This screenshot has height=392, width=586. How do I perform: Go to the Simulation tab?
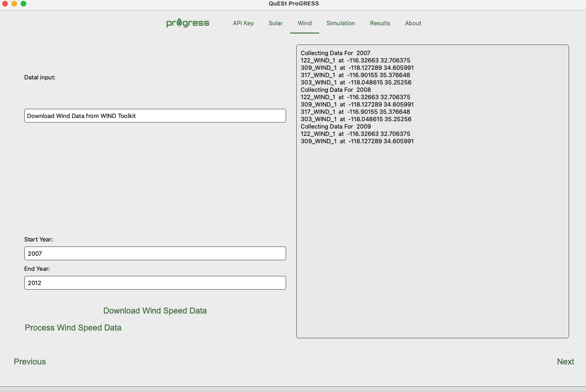coord(341,23)
